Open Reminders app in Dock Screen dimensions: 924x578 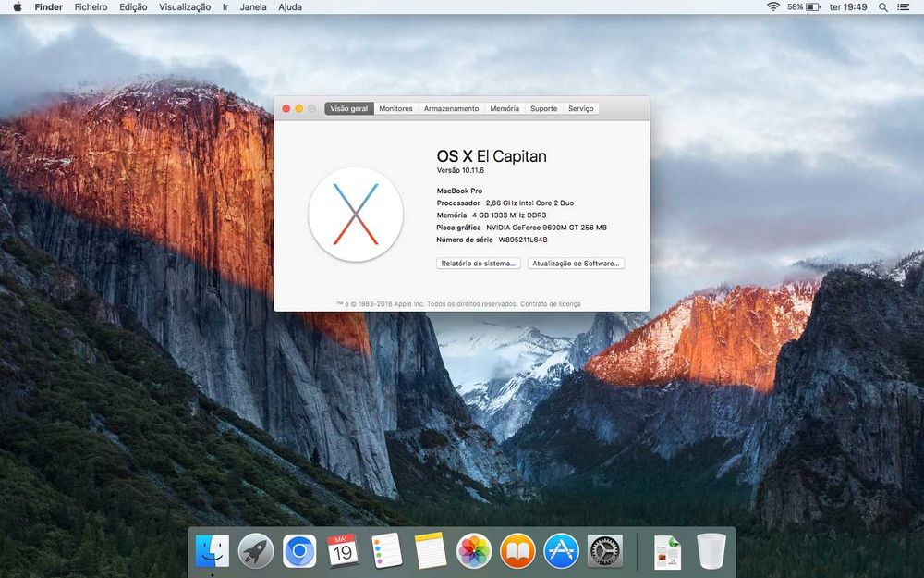tap(386, 551)
